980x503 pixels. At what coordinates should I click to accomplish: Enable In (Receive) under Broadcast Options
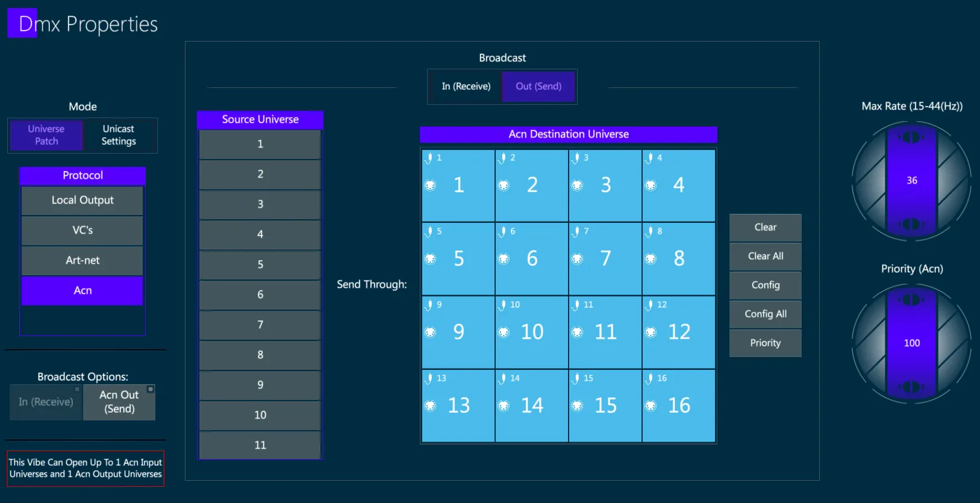[46, 402]
